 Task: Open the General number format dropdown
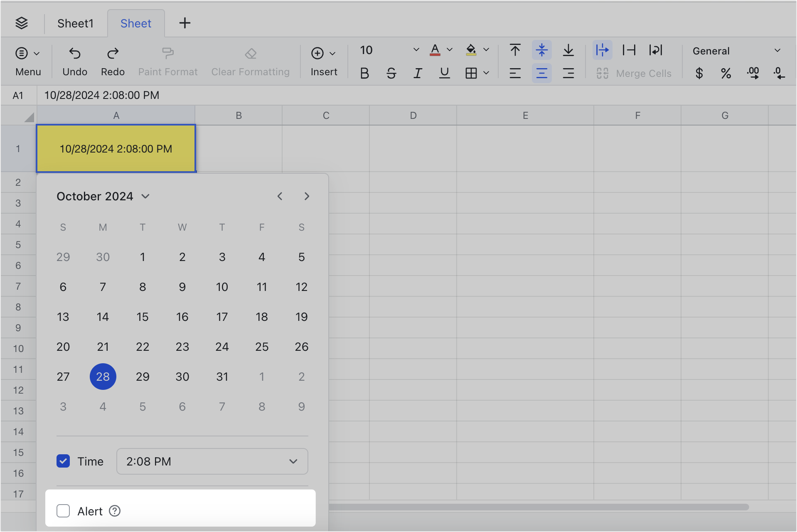(736, 51)
